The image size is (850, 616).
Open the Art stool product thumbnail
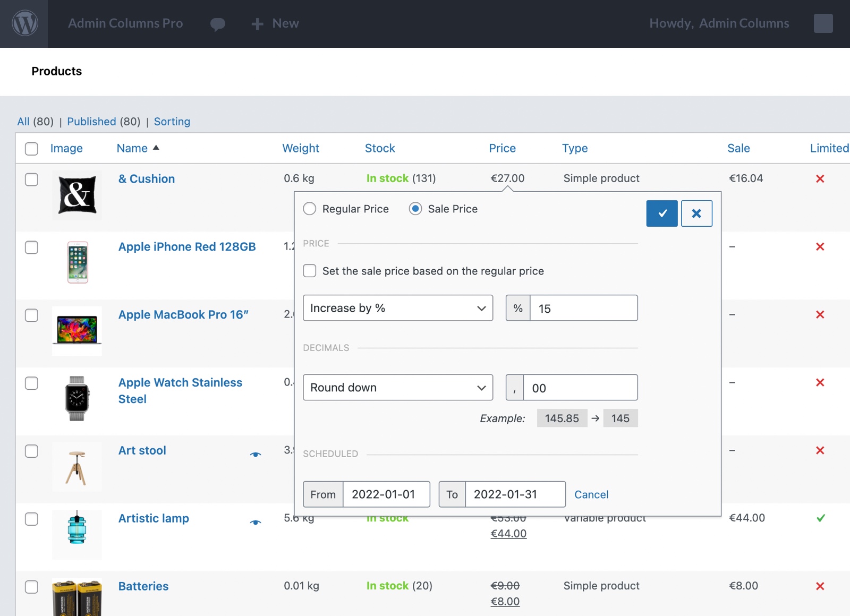(77, 467)
